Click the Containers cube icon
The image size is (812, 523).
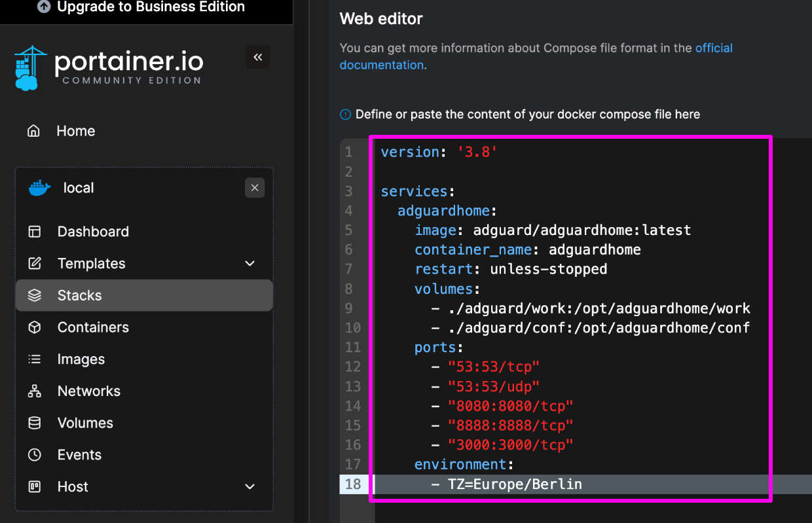coord(35,327)
